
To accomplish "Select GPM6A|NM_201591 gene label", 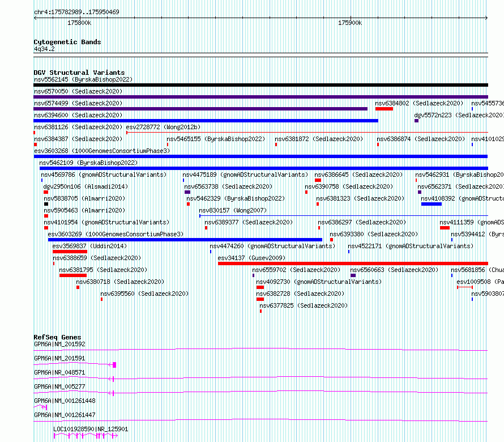I will [x=59, y=358].
